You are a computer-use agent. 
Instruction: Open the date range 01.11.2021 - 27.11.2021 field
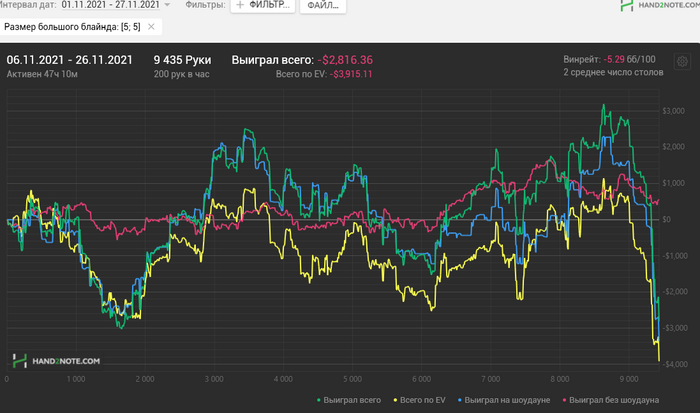(x=111, y=5)
